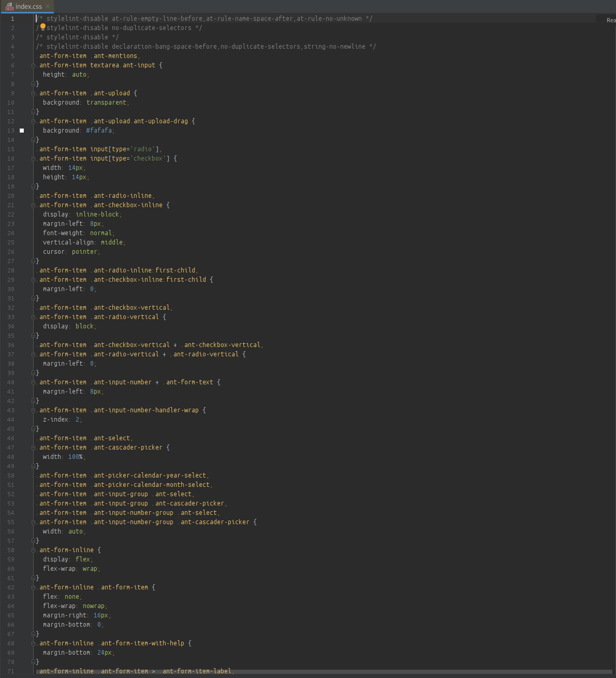Place cursor on the #fafafa value
The height and width of the screenshot is (678, 616).
pos(99,131)
